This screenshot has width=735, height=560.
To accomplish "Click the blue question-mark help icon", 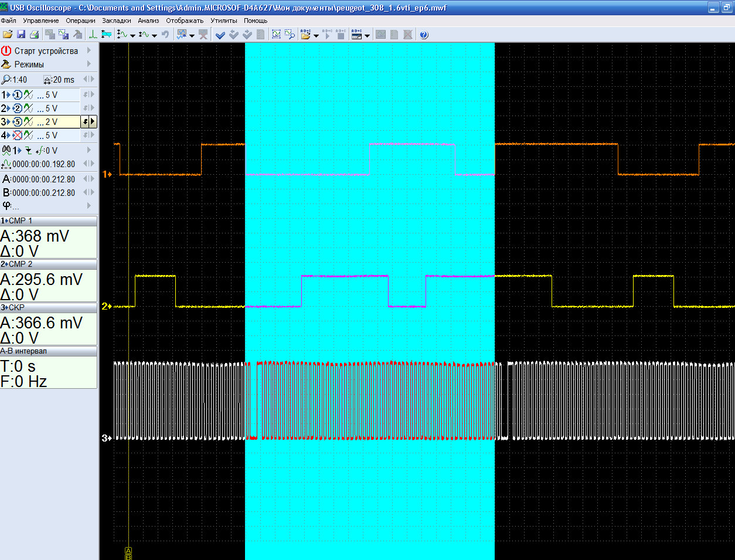I will tap(424, 35).
